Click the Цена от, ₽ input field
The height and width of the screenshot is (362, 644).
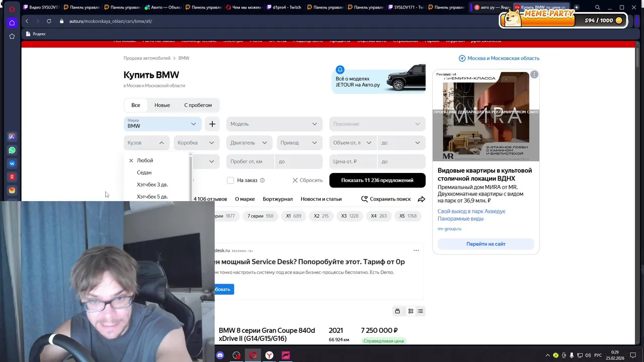tap(353, 161)
